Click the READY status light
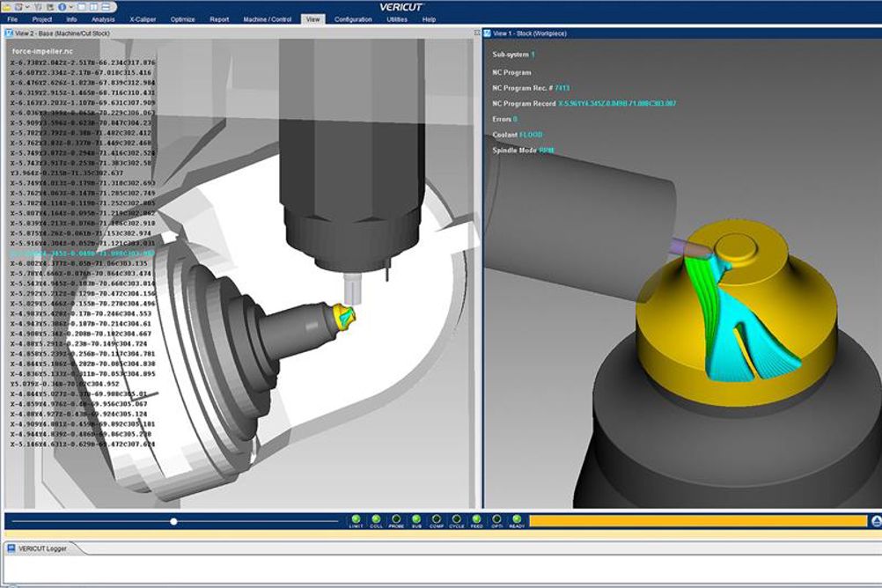The image size is (882, 588). pos(517,519)
